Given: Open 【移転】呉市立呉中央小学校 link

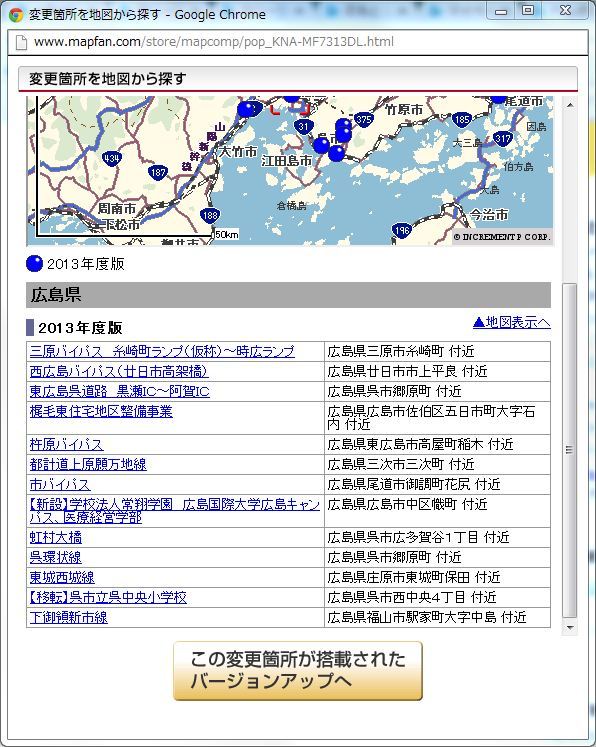Looking at the screenshot, I should [x=108, y=597].
